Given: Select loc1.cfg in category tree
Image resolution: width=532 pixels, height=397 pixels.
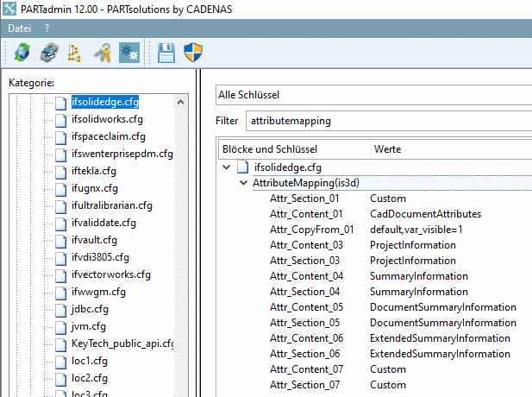Looking at the screenshot, I should tap(89, 361).
